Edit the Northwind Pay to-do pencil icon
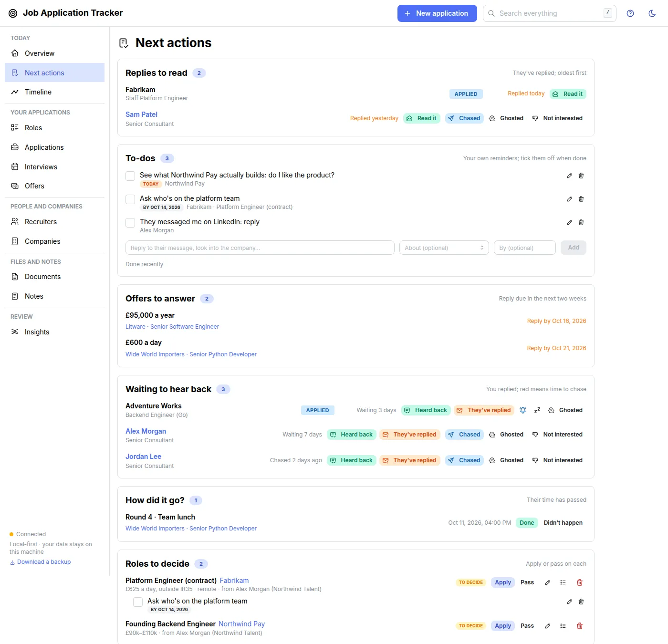This screenshot has width=668, height=644. pyautogui.click(x=569, y=176)
